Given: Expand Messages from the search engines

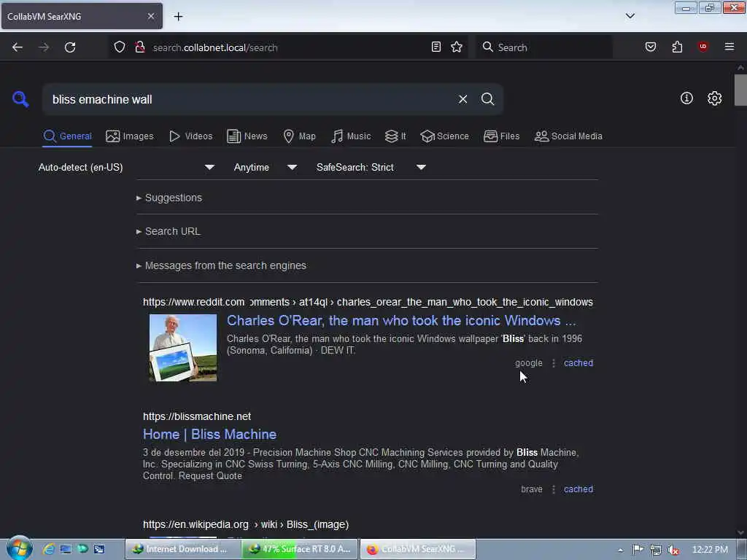Looking at the screenshot, I should [x=222, y=265].
